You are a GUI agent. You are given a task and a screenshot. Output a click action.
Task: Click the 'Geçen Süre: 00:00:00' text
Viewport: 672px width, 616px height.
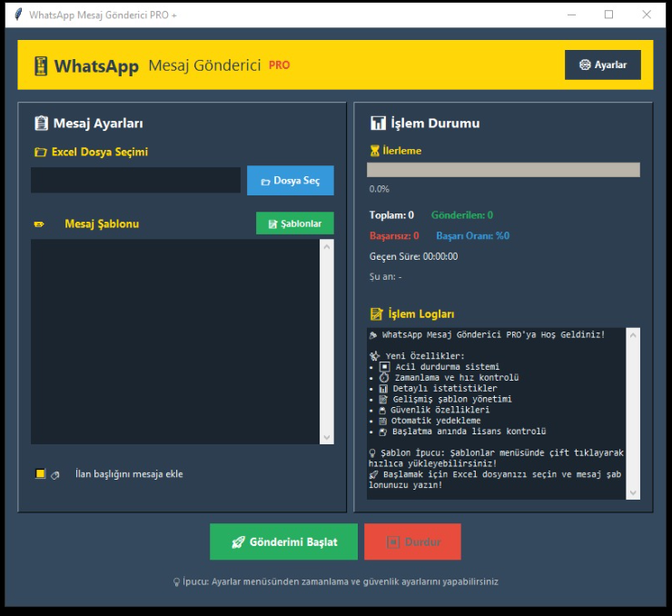point(413,256)
